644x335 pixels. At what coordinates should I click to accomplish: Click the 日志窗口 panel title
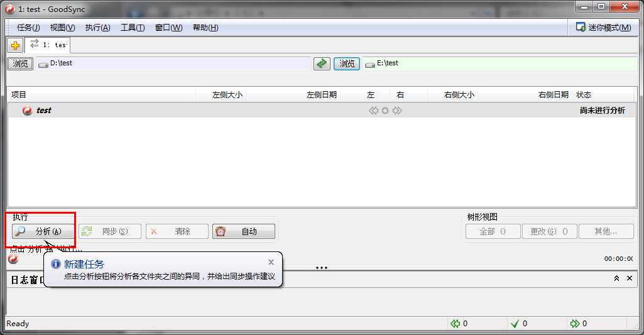click(x=26, y=280)
